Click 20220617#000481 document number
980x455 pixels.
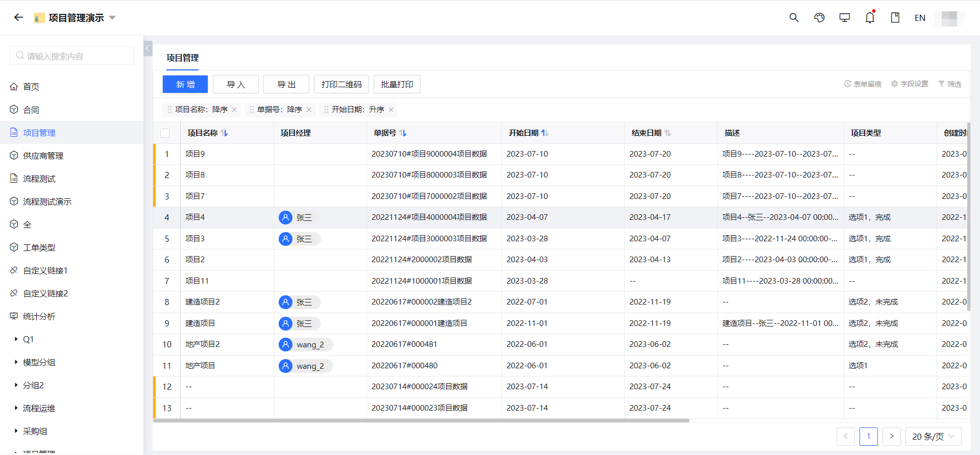click(x=404, y=344)
